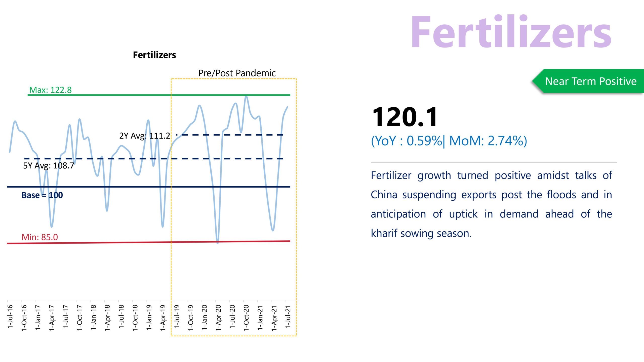The width and height of the screenshot is (644, 362).
Task: Click the 1-Oct-17 axis label
Action: (79, 318)
